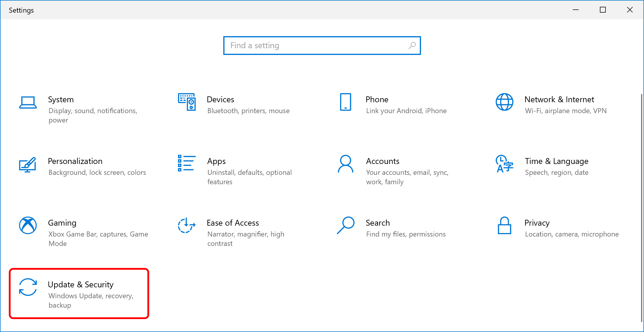This screenshot has height=332, width=644.
Task: Open the System settings heading
Action: pyautogui.click(x=61, y=100)
